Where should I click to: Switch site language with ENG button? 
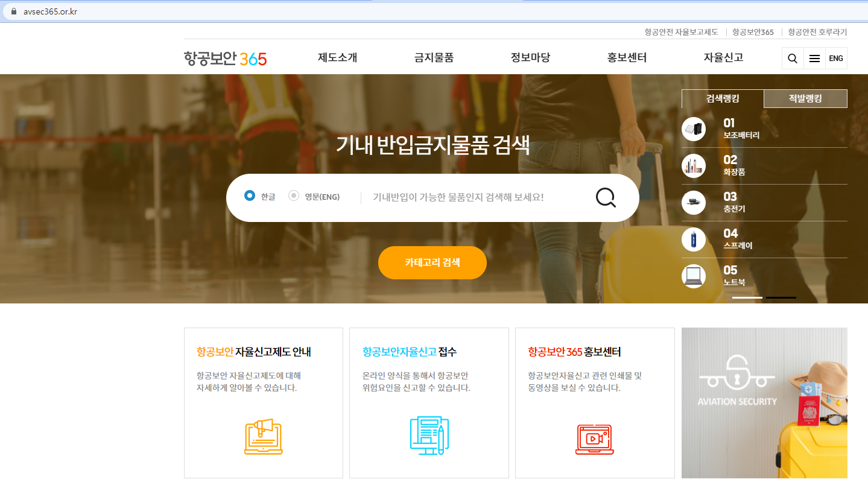[836, 59]
